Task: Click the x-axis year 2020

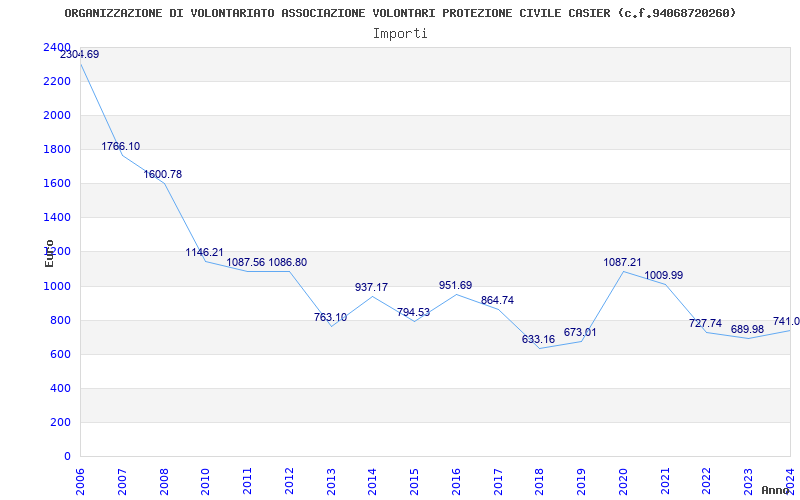Action: (x=623, y=481)
